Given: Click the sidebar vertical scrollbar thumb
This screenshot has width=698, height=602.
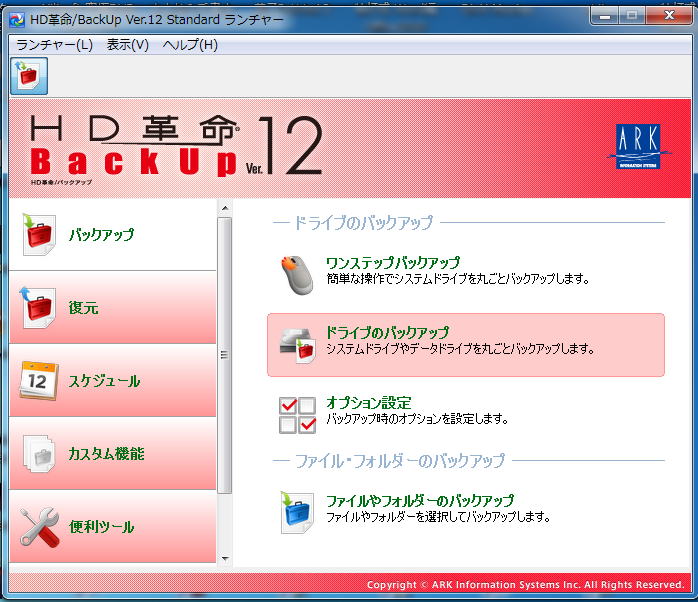Looking at the screenshot, I should tap(224, 355).
